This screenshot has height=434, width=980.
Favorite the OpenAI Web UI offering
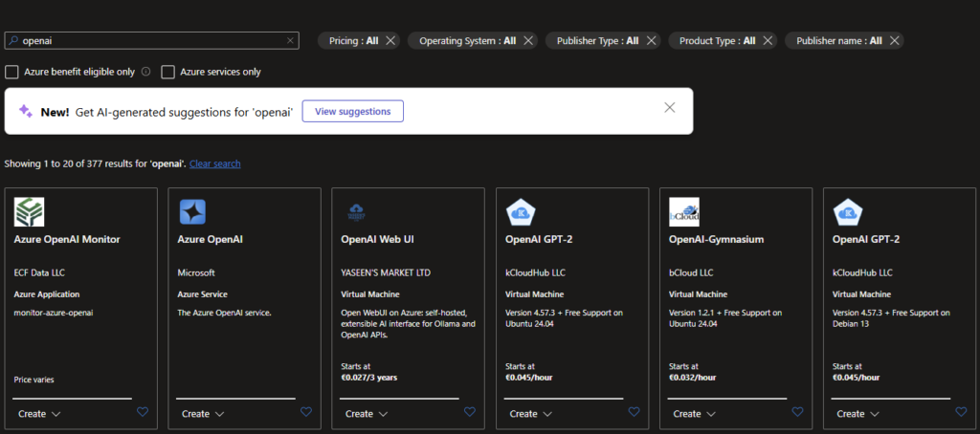coord(470,412)
